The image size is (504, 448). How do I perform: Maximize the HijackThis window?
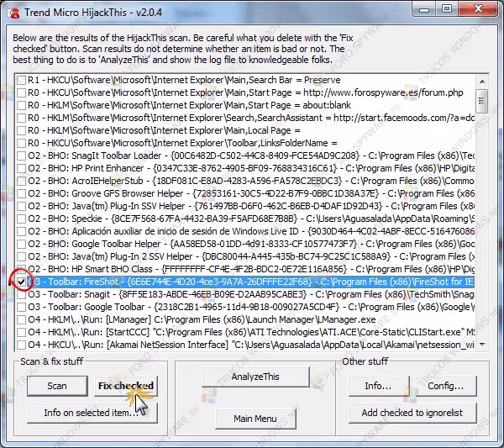click(447, 9)
